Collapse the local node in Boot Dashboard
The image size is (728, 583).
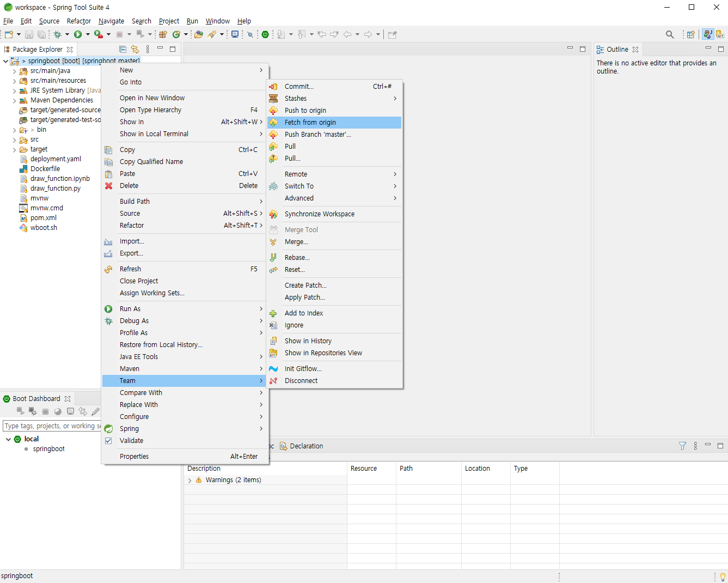(8, 439)
